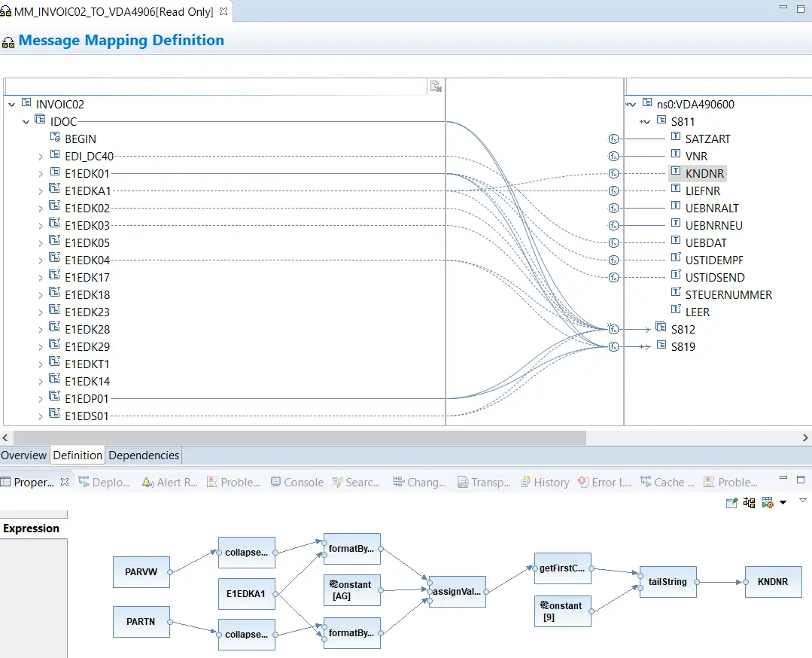Switch to the Dependencies tab
The image size is (812, 658).
coord(144,455)
